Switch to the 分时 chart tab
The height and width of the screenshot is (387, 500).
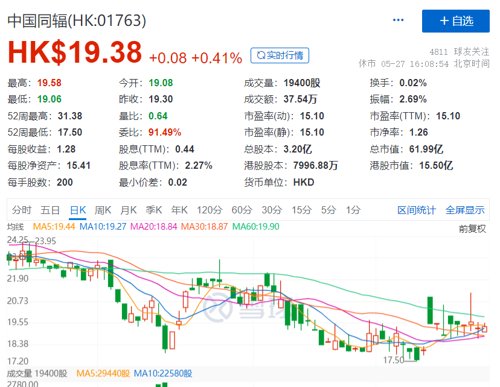[22, 210]
